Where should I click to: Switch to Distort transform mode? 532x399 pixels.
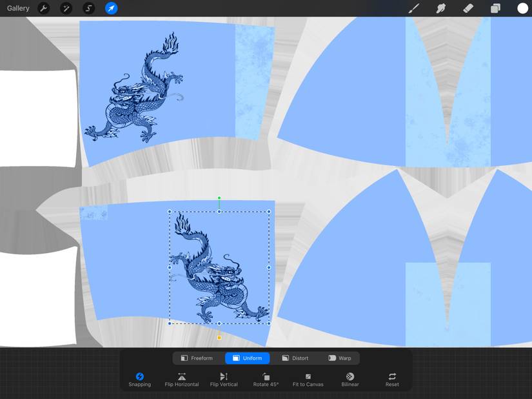295,358
